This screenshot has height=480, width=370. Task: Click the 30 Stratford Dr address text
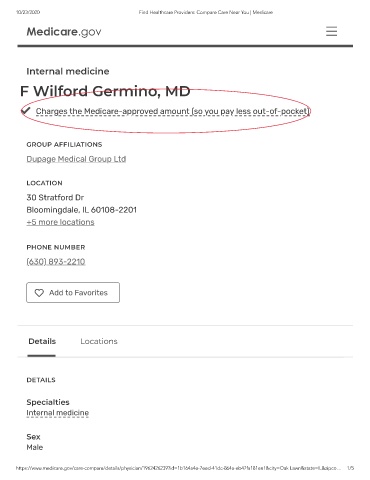[55, 197]
